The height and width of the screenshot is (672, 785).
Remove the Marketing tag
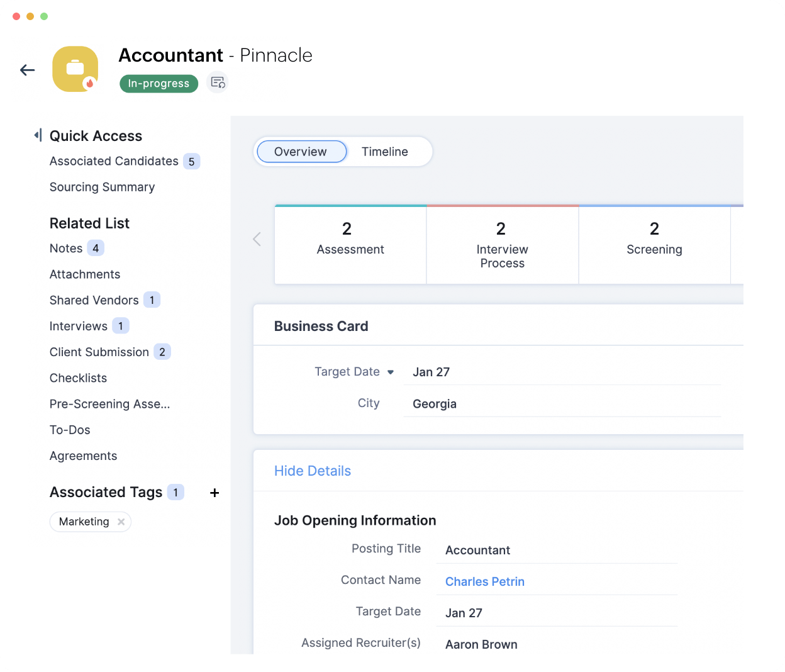click(121, 522)
